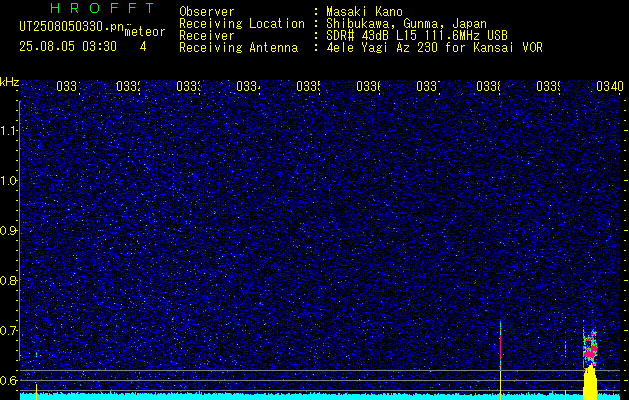
Task: Click the date 25.08.05 03:30
Action: click(68, 47)
